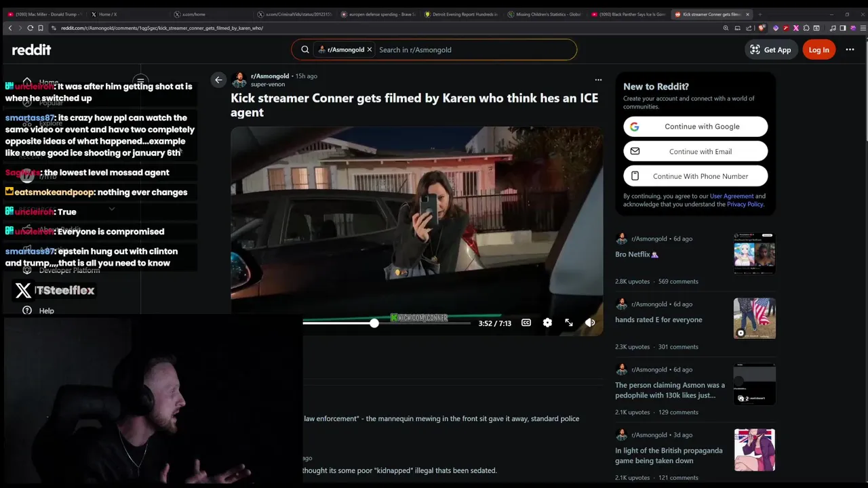Collapse the Reddit left navigation sidebar

point(140,82)
